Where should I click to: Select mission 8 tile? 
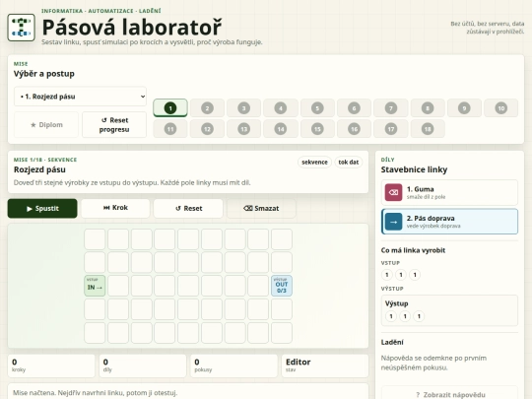(x=428, y=108)
